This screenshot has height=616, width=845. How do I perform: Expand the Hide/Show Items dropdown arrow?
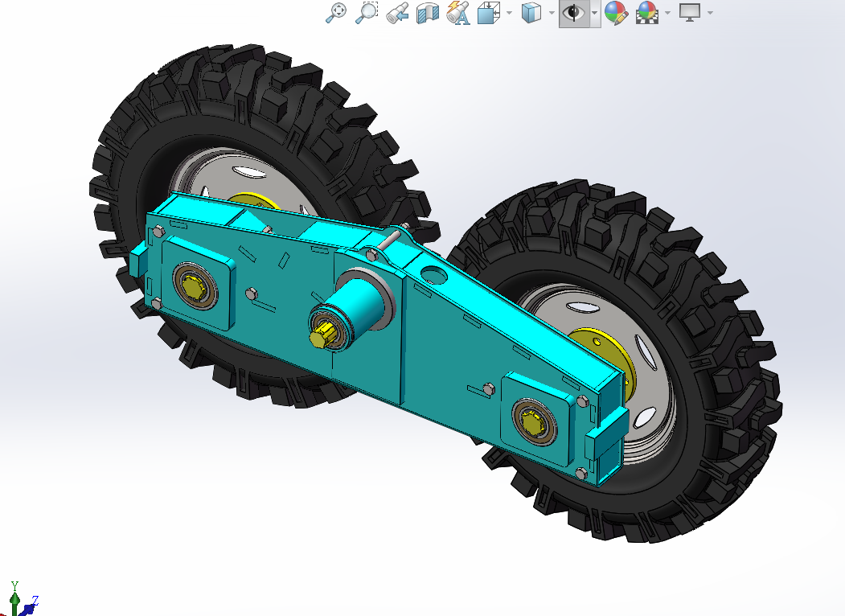(x=595, y=13)
